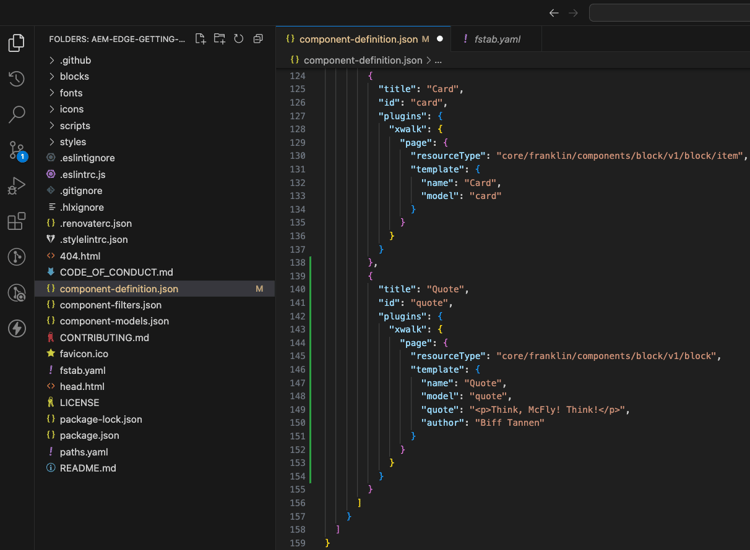Expand the scripts folder
Image resolution: width=750 pixels, height=550 pixels.
[x=75, y=126]
